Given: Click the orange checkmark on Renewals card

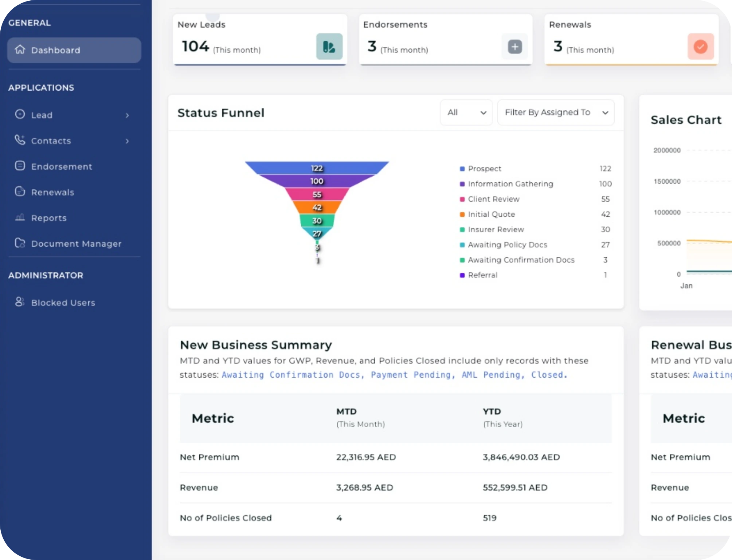Looking at the screenshot, I should [x=700, y=47].
